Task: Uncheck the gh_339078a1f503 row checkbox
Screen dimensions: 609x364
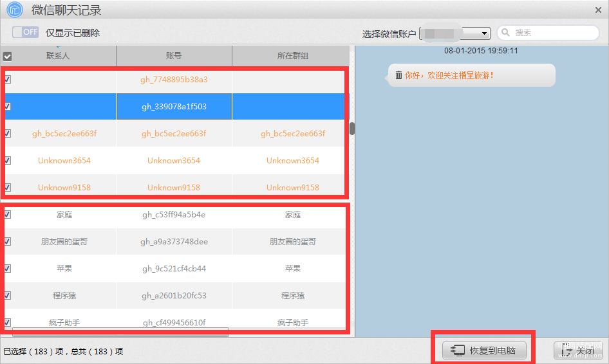Action: 7,106
